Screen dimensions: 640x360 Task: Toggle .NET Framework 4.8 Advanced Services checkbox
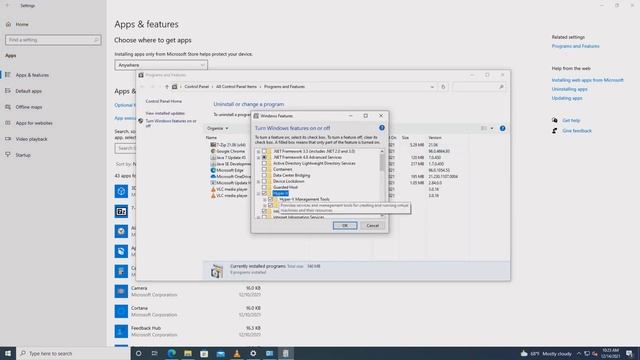(x=264, y=157)
